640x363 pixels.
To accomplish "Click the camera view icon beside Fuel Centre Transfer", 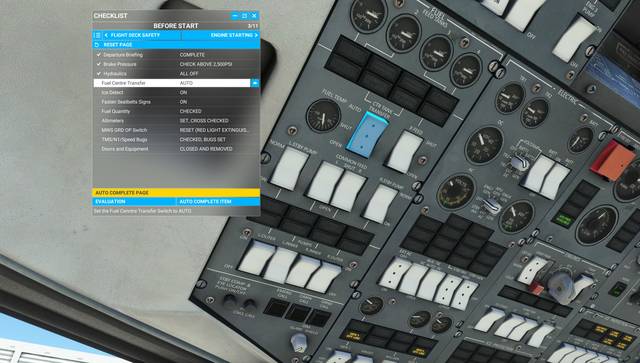I will click(x=255, y=83).
